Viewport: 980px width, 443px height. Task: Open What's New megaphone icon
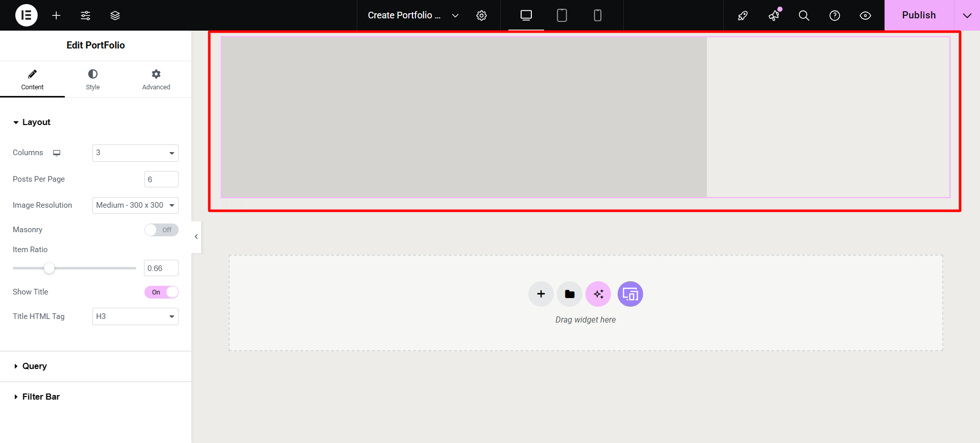(x=774, y=15)
